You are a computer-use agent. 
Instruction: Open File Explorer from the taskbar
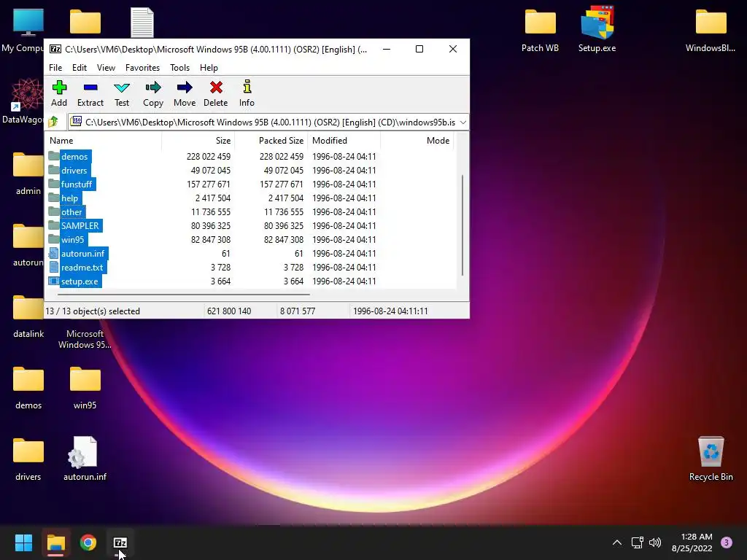pyautogui.click(x=55, y=542)
